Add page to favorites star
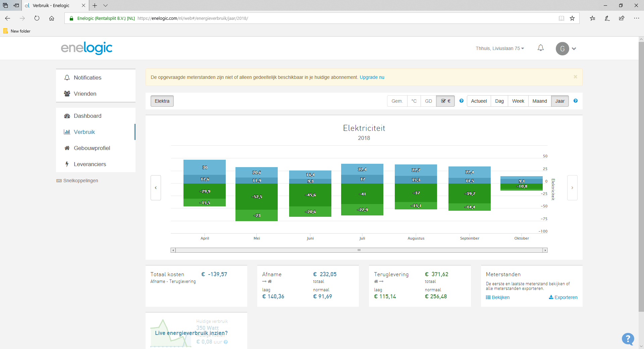Screen dimensions: 644x349 click(572, 18)
